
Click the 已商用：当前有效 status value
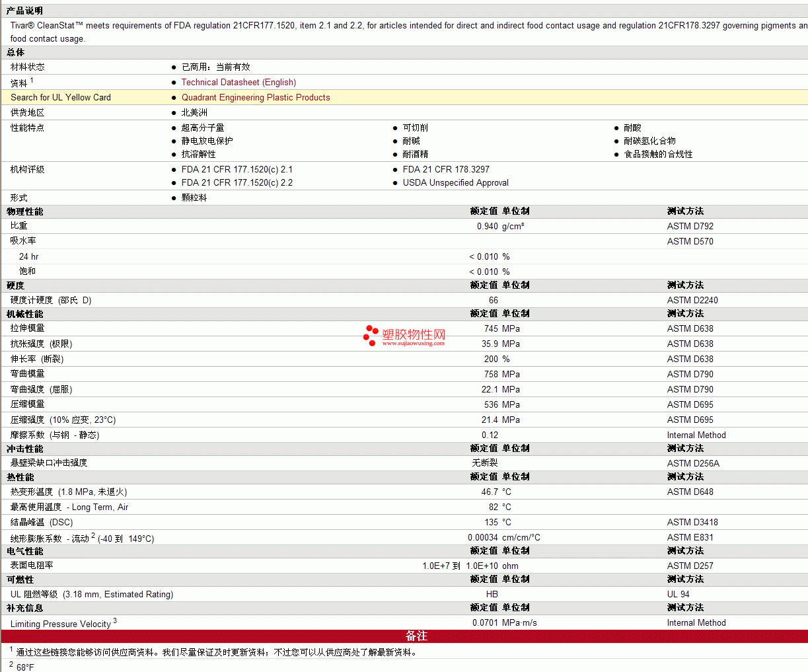tap(216, 67)
